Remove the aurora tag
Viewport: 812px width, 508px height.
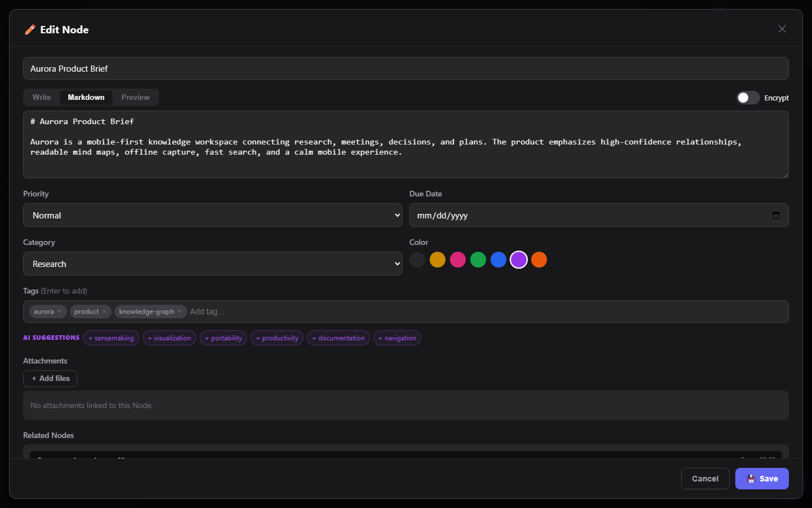tap(59, 312)
